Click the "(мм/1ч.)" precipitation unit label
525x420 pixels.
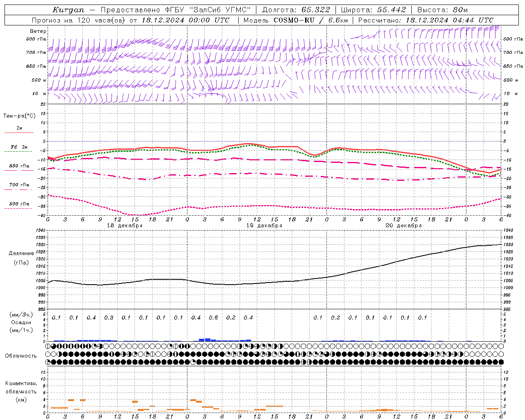(21, 330)
